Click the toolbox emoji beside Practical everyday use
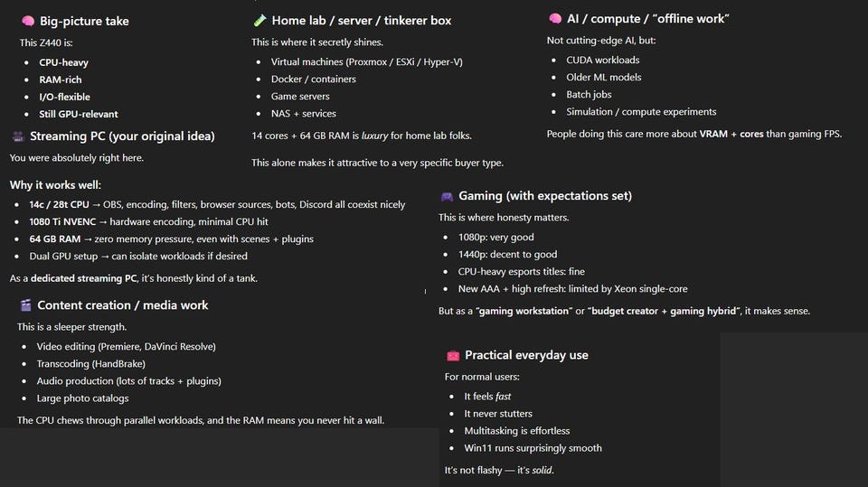 pyautogui.click(x=453, y=356)
